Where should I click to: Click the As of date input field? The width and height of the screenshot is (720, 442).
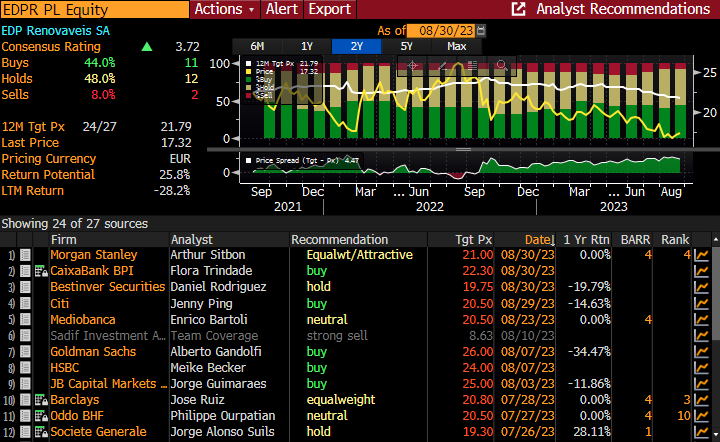click(x=441, y=31)
